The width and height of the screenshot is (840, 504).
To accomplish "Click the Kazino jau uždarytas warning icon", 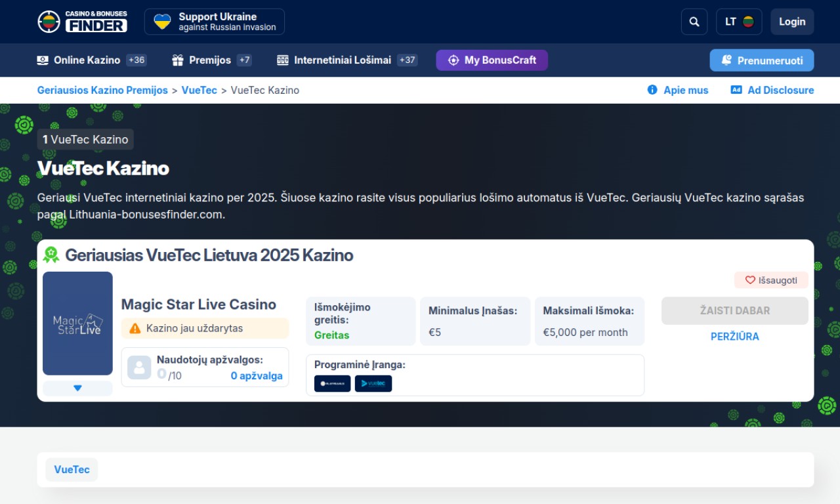I will click(135, 328).
